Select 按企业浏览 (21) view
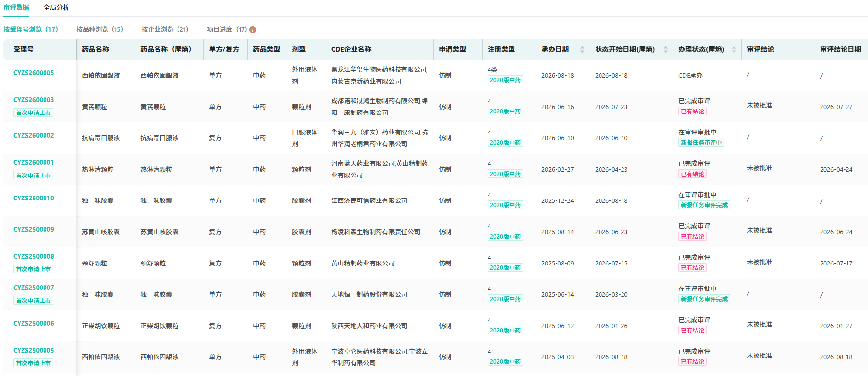Viewport: 868px width, 376px height. click(x=165, y=29)
